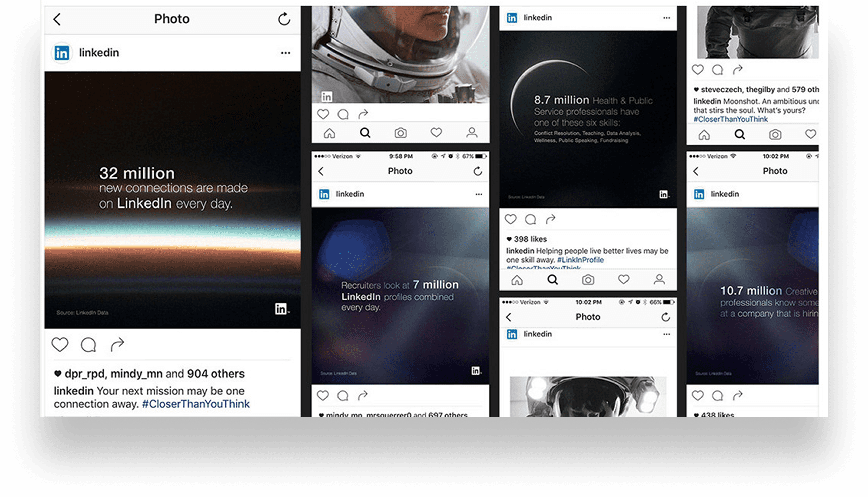Share the 8.7 million Health professionals post
The height and width of the screenshot is (497, 868).
click(550, 219)
